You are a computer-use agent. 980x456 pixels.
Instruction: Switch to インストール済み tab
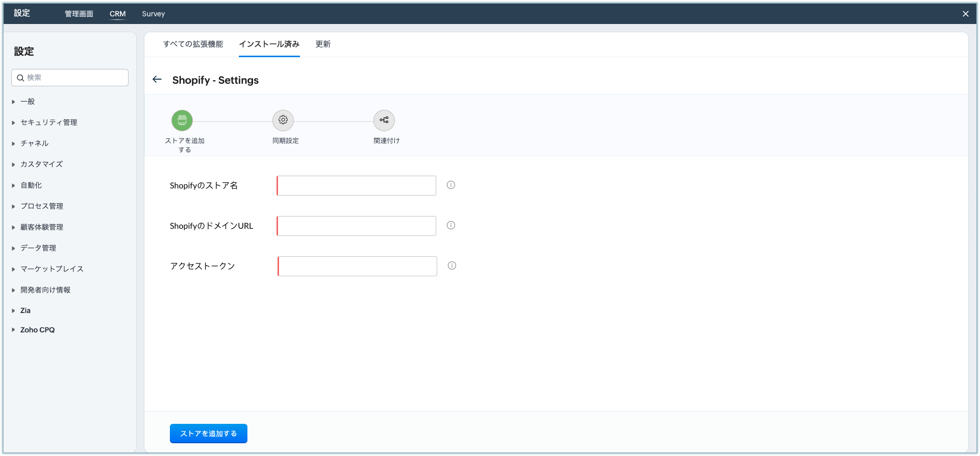click(x=269, y=44)
